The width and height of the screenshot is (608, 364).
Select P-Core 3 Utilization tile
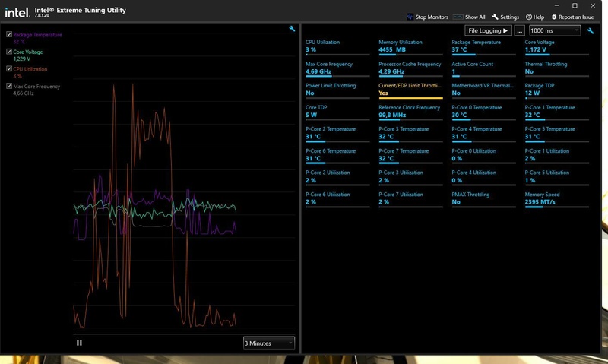coord(410,177)
